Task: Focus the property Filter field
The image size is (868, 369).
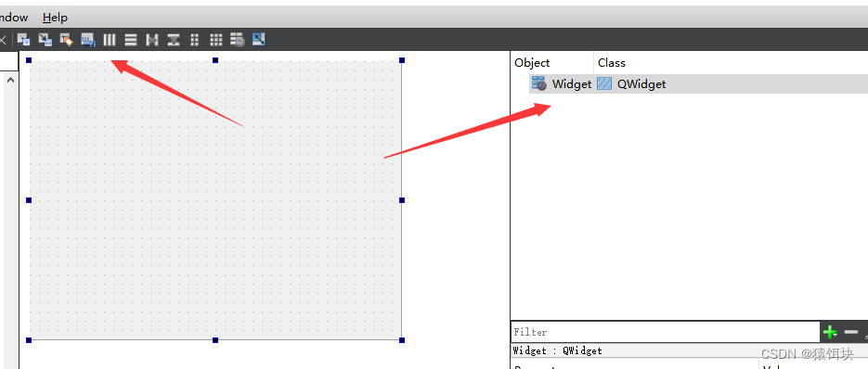Action: coord(665,332)
